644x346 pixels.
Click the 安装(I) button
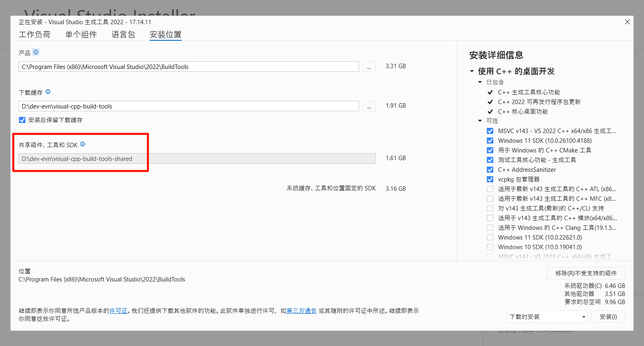coord(608,317)
